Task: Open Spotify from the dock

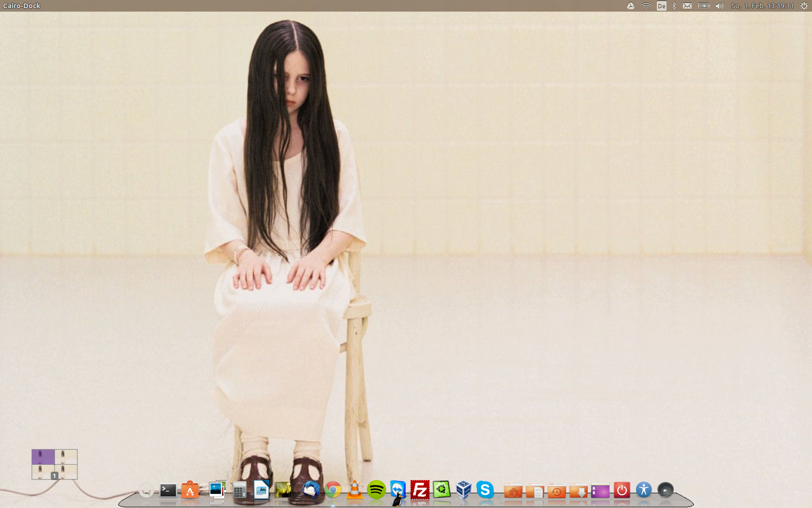Action: tap(376, 490)
